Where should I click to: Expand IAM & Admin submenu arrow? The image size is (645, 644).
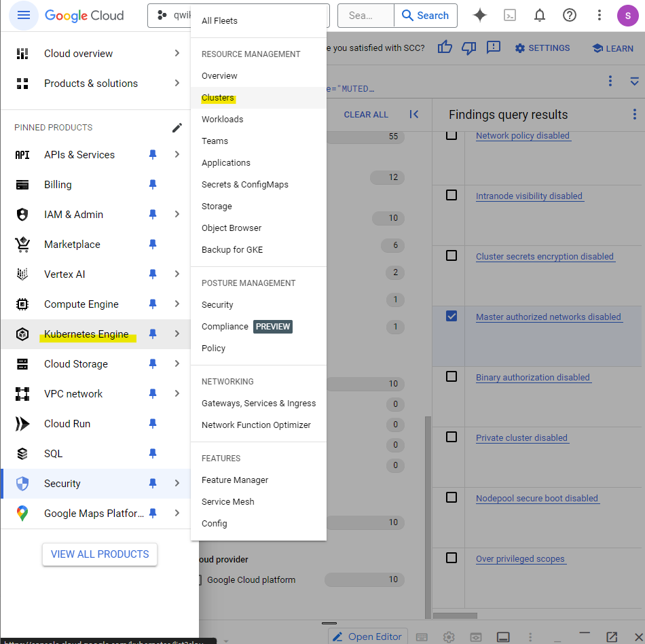[x=177, y=214]
